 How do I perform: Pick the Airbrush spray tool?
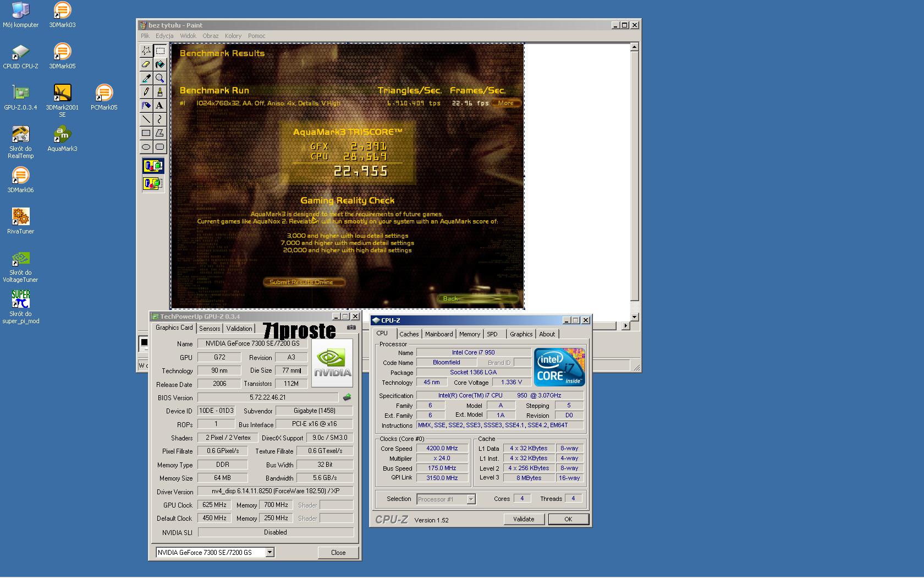pos(146,105)
